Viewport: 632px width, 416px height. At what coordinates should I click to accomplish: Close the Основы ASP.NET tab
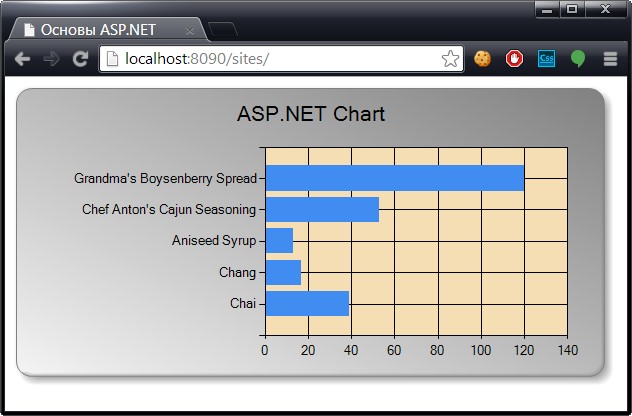(x=190, y=31)
